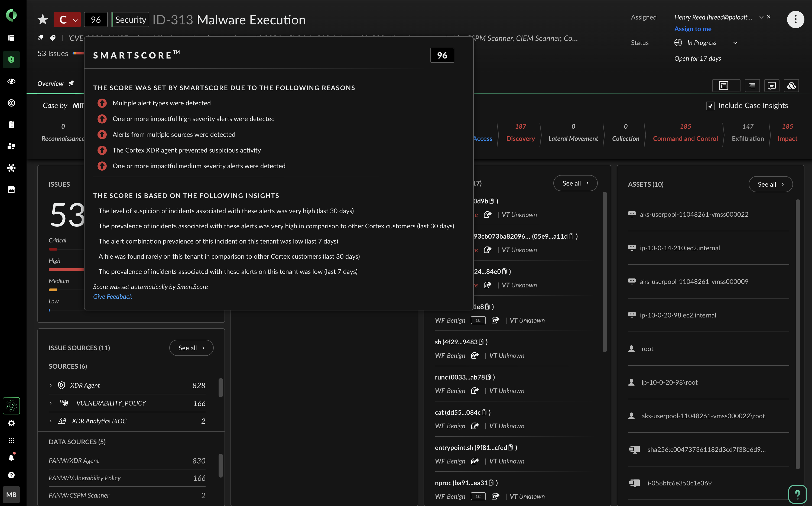Select the Overview tab
The height and width of the screenshot is (506, 812).
pos(50,84)
